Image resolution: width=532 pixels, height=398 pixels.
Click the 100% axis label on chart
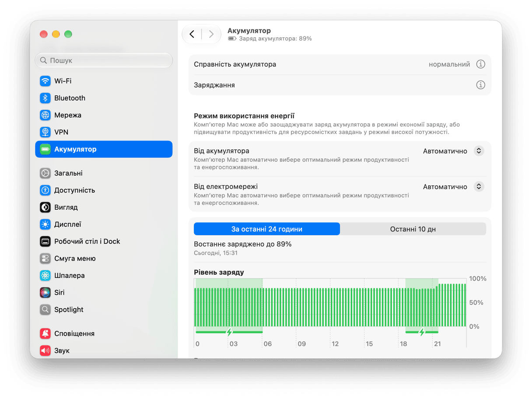[478, 278]
